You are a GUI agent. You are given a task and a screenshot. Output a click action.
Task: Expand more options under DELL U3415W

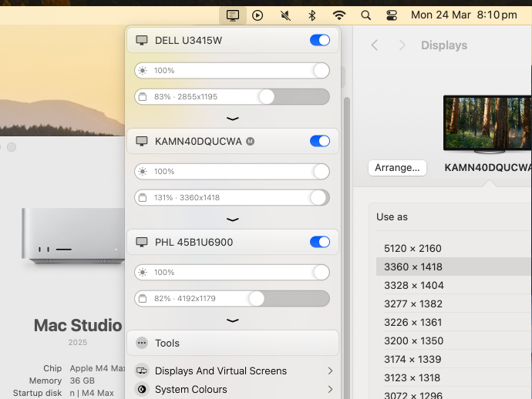[x=232, y=119]
